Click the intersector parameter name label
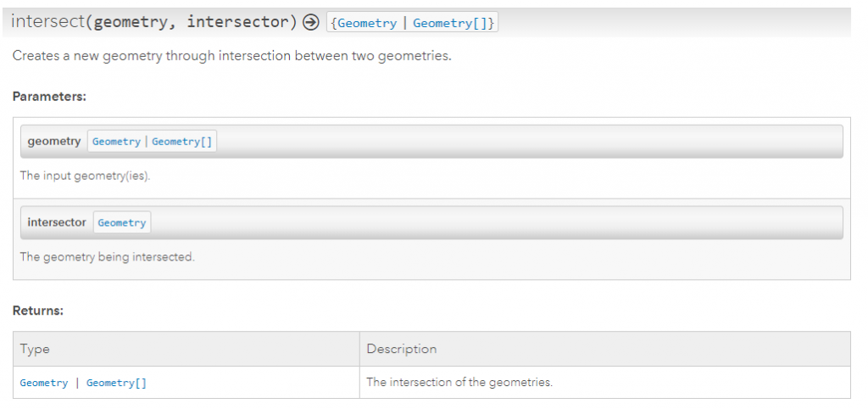 [x=57, y=221]
